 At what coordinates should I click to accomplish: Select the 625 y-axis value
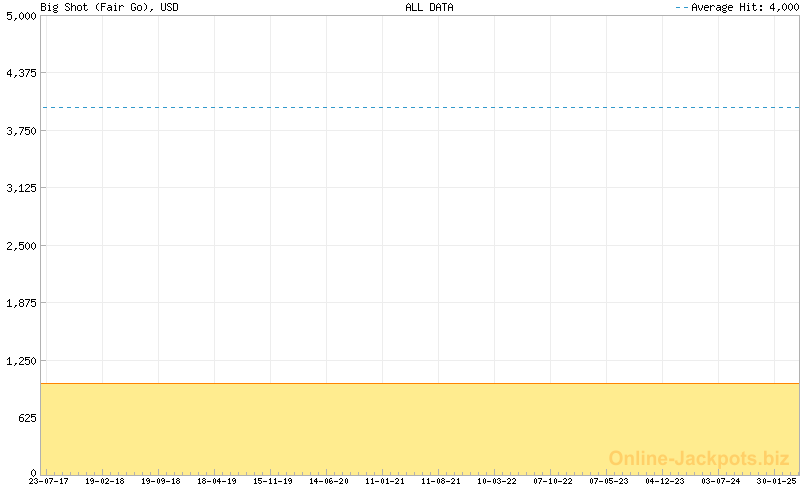(25, 418)
